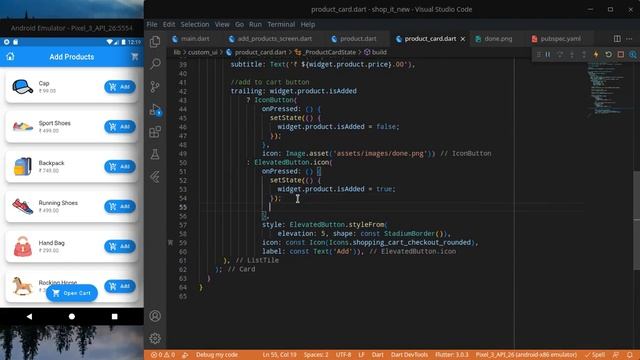Open the Help menu
The height and width of the screenshot is (360, 640).
[308, 24]
